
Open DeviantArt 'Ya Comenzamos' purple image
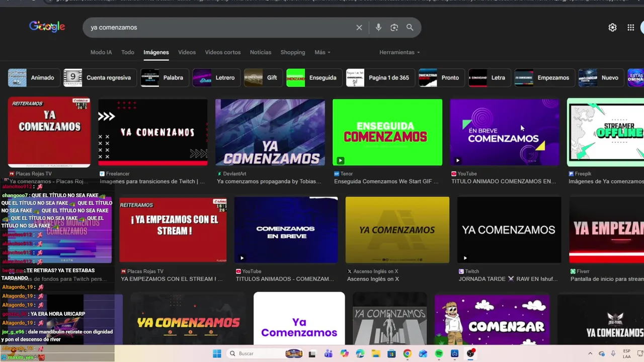pyautogui.click(x=270, y=132)
